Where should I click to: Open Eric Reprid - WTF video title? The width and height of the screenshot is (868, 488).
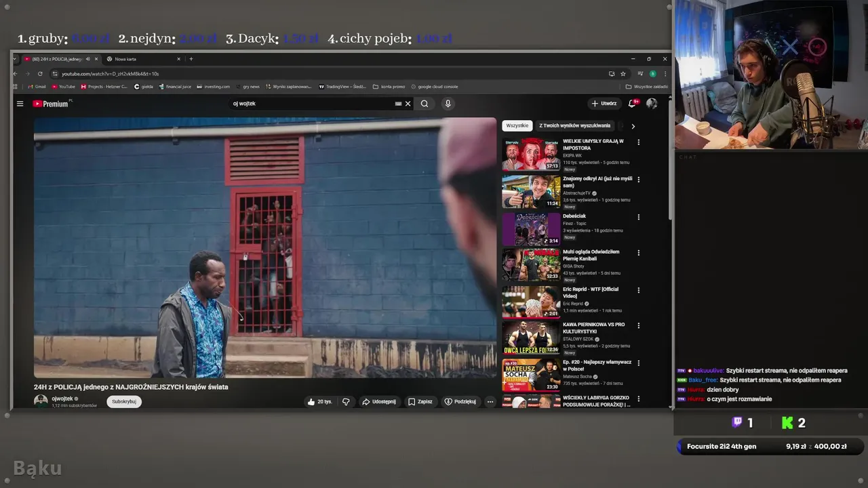click(591, 292)
